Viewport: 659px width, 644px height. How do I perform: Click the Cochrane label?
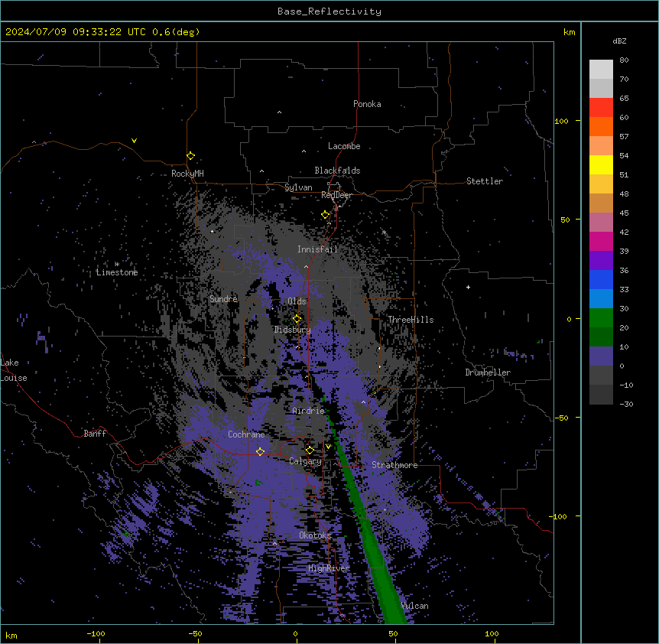[246, 434]
